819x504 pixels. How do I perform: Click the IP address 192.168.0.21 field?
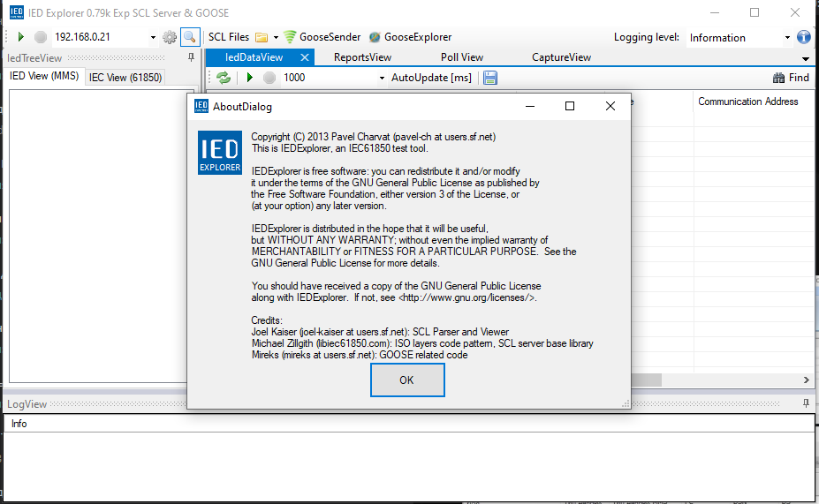point(99,37)
